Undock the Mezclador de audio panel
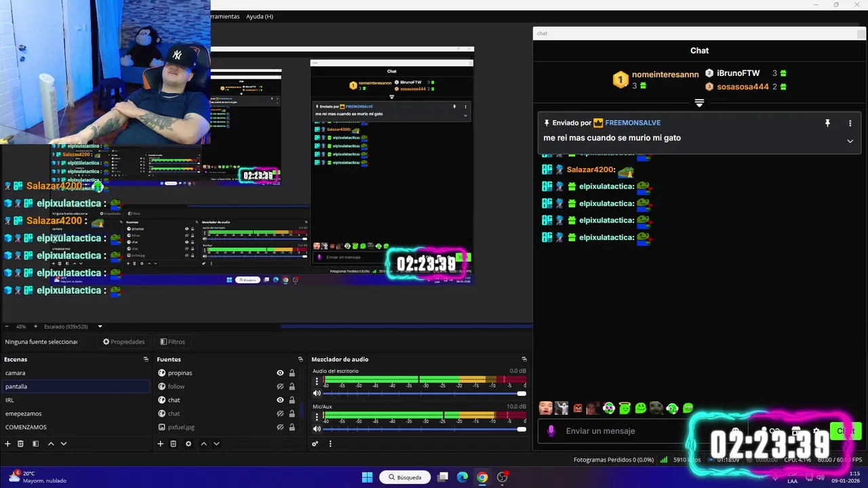The image size is (868, 488). click(524, 359)
